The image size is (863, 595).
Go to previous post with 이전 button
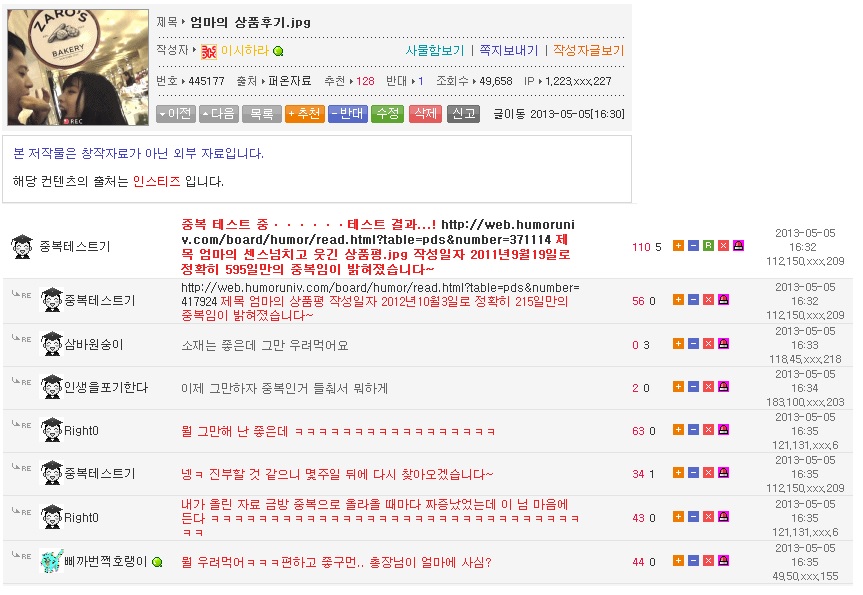176,114
